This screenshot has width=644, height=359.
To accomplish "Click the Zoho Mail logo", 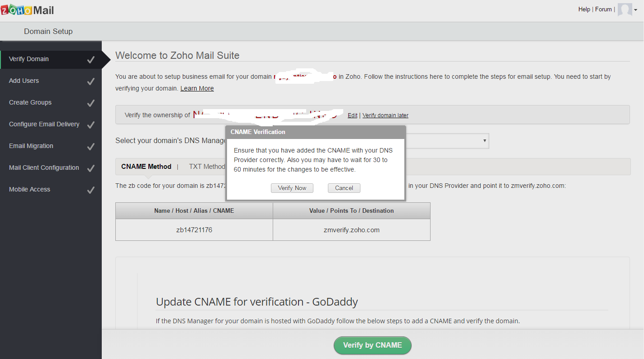I will [x=27, y=10].
